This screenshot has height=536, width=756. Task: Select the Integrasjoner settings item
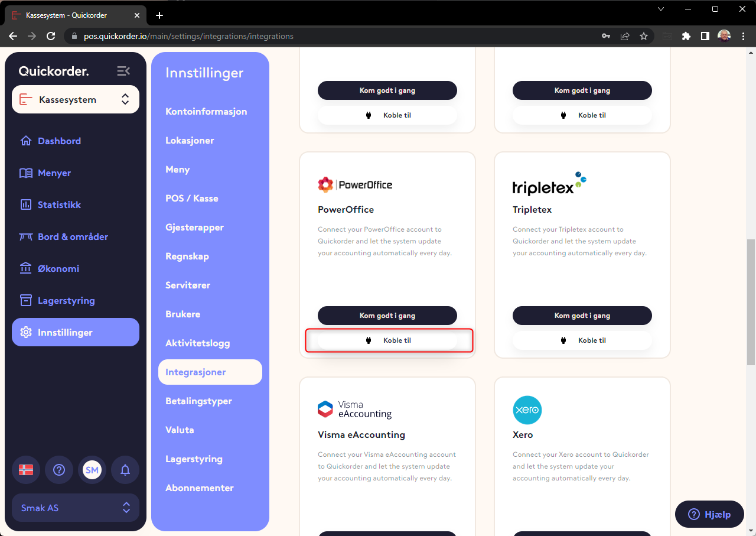click(210, 372)
